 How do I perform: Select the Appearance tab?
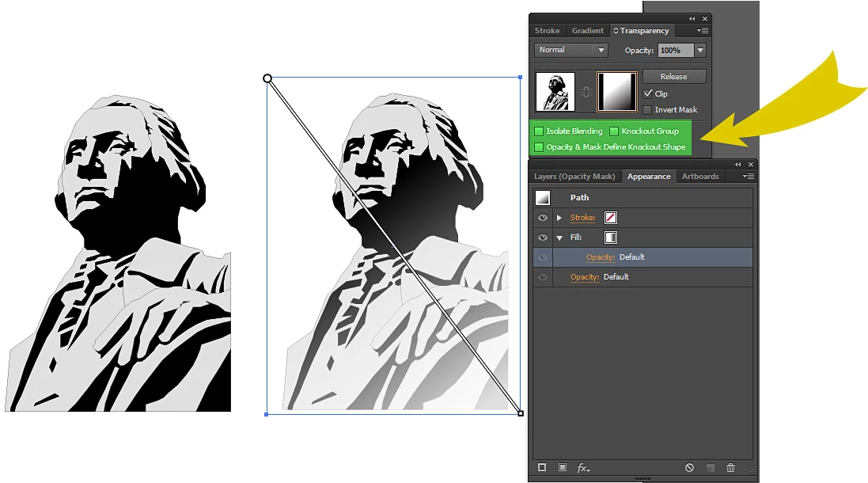pyautogui.click(x=649, y=176)
